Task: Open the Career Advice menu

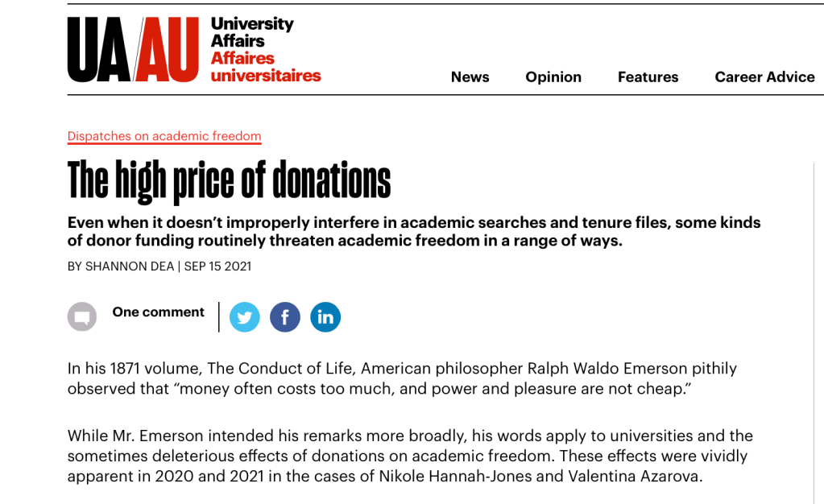Action: click(764, 77)
